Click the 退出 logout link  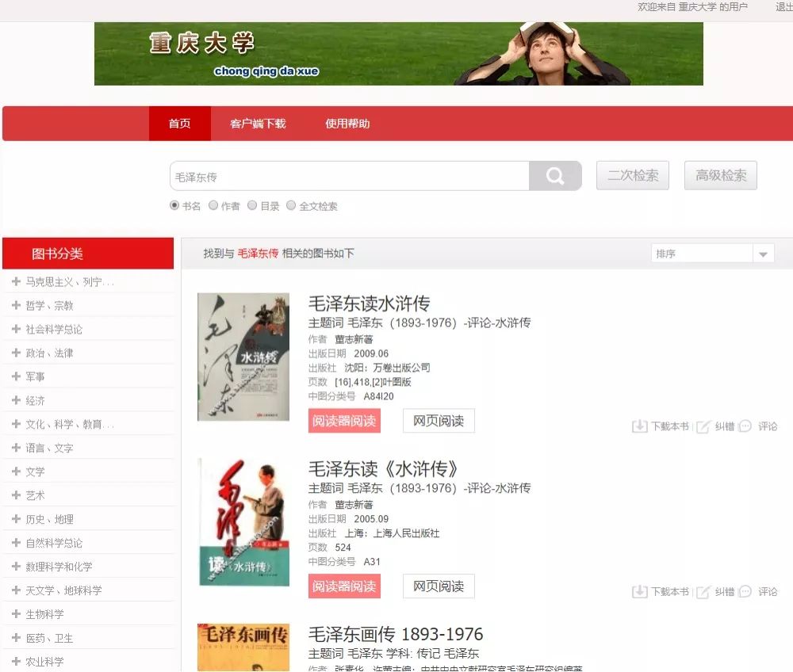[x=784, y=6]
